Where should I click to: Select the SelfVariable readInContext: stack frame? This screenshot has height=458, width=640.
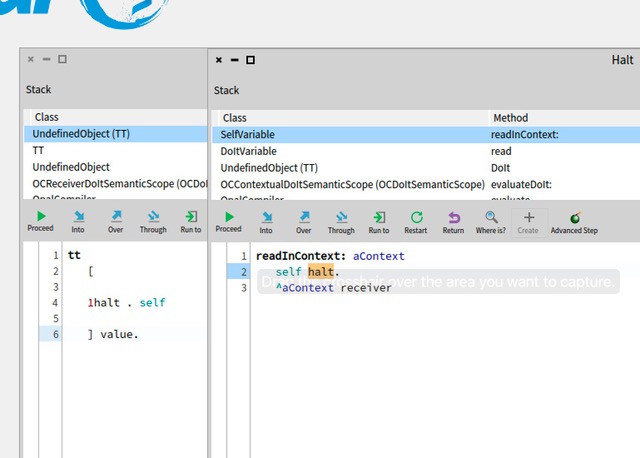[350, 134]
